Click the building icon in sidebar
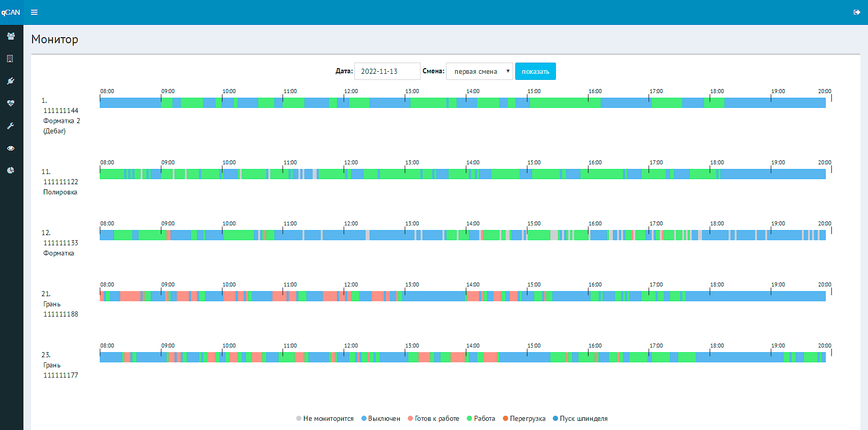This screenshot has height=430, width=868. pyautogui.click(x=10, y=59)
